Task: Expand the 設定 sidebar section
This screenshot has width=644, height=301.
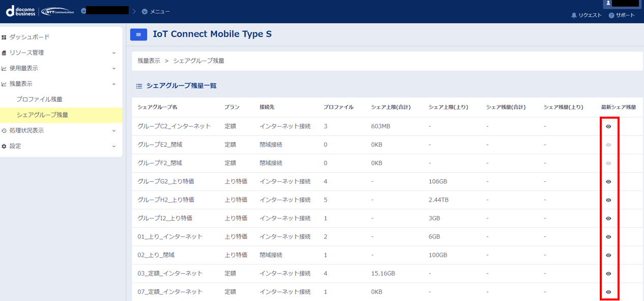Action: [x=61, y=146]
